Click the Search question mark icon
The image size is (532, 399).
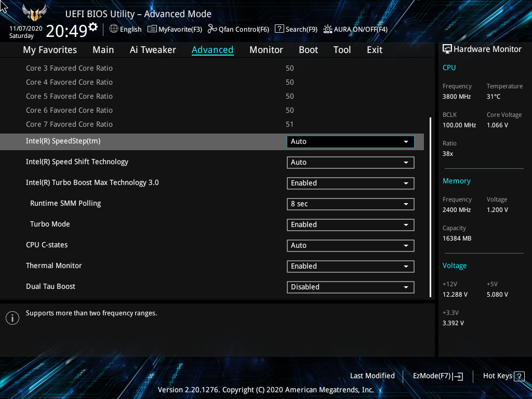coord(279,29)
